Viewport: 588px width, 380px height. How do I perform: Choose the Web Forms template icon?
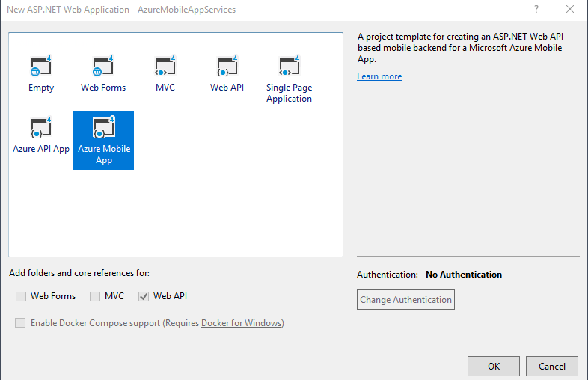(103, 66)
